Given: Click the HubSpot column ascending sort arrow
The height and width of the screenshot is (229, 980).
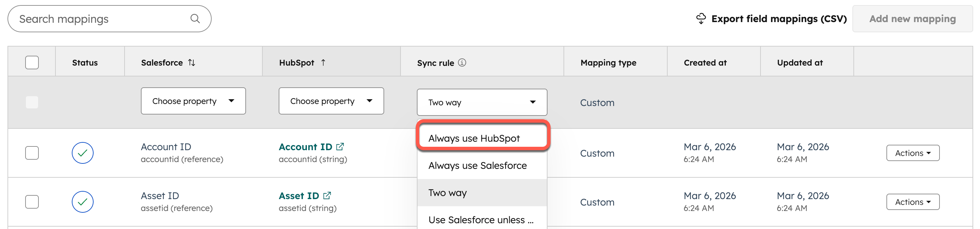Looking at the screenshot, I should pos(323,62).
